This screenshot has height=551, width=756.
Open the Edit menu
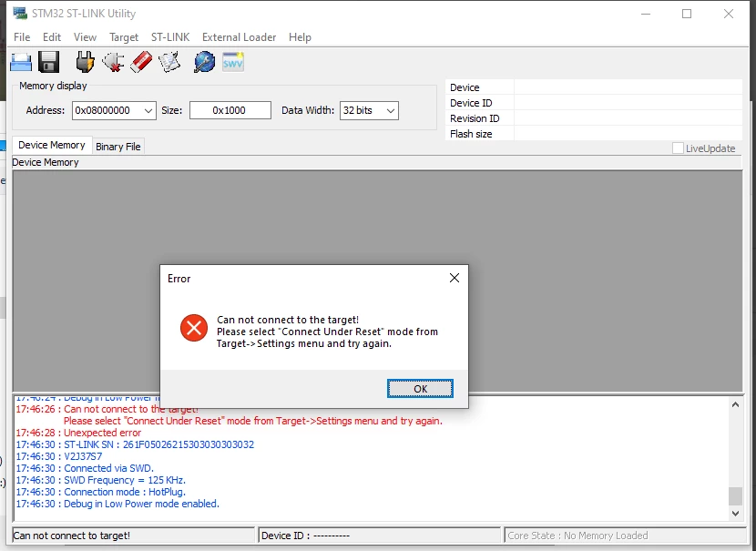pyautogui.click(x=52, y=37)
